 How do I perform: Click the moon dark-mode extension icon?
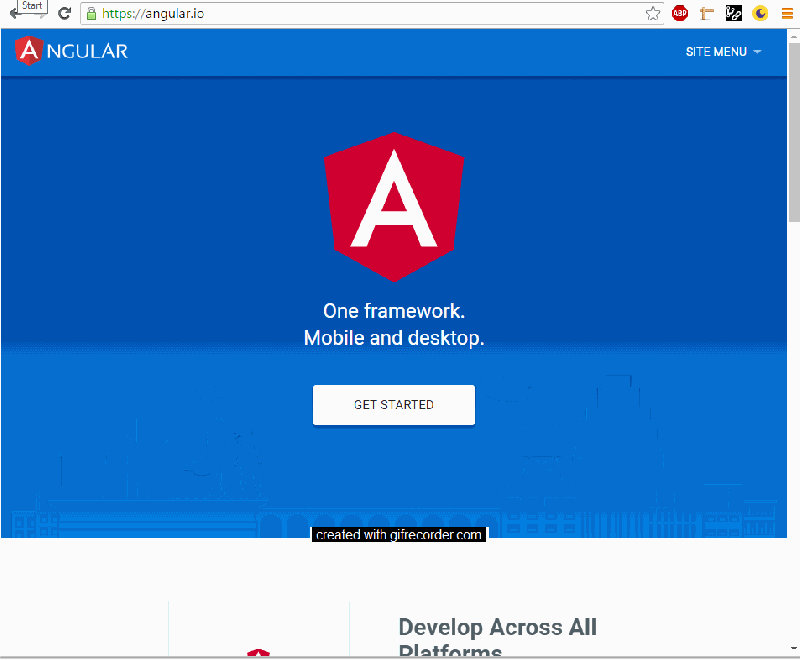pos(759,13)
